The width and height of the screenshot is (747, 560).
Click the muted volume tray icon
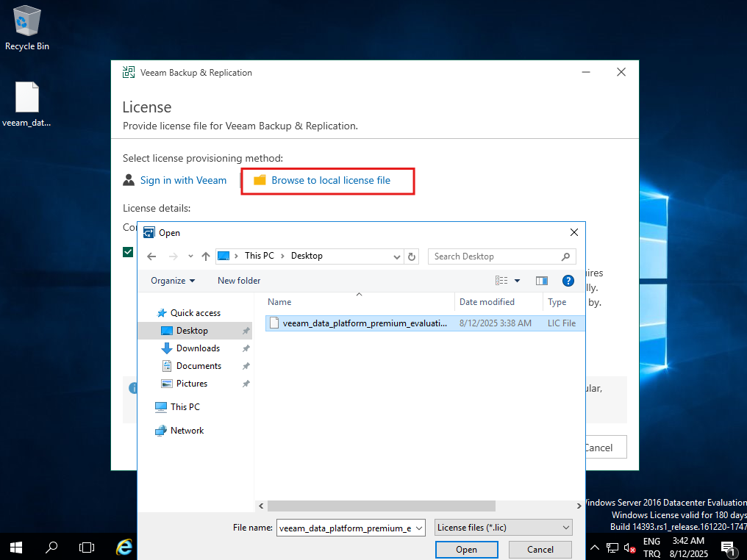(x=630, y=548)
